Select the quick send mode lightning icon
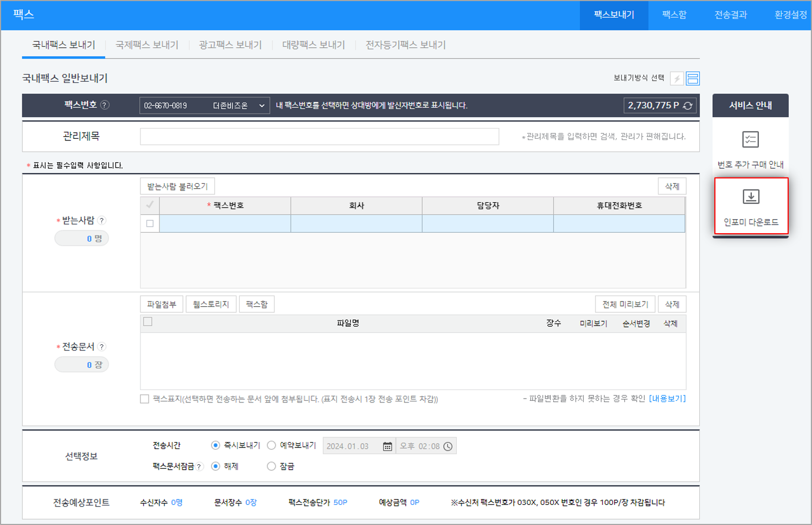Screen dimensions: 812x525 (x=676, y=79)
